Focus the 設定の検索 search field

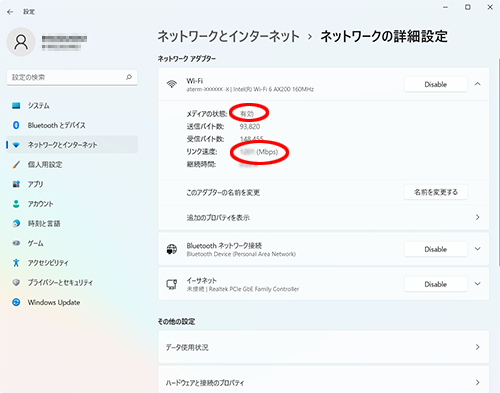72,77
